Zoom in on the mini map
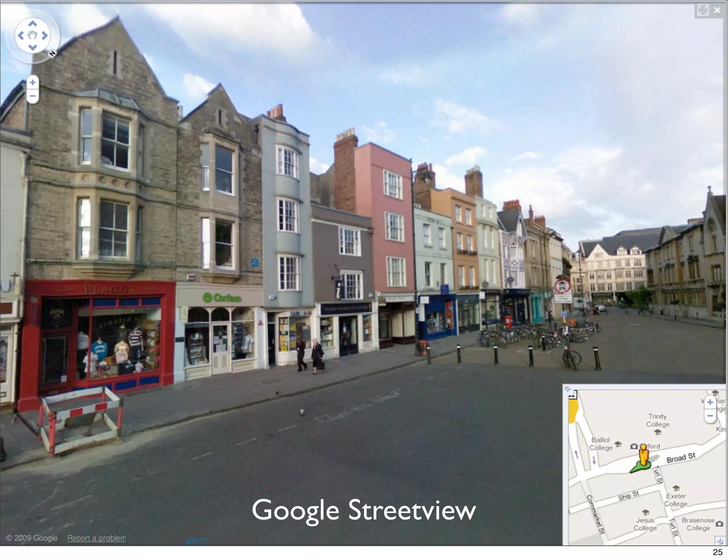 (710, 402)
